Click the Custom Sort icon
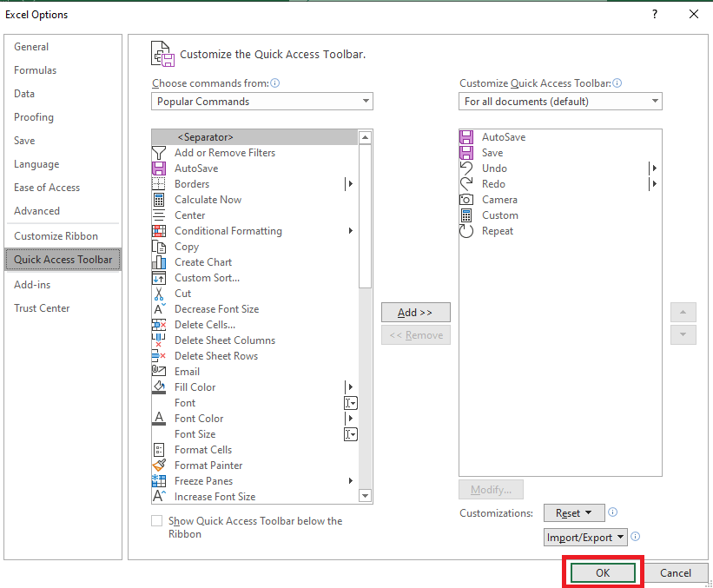713x588 pixels. 159,278
